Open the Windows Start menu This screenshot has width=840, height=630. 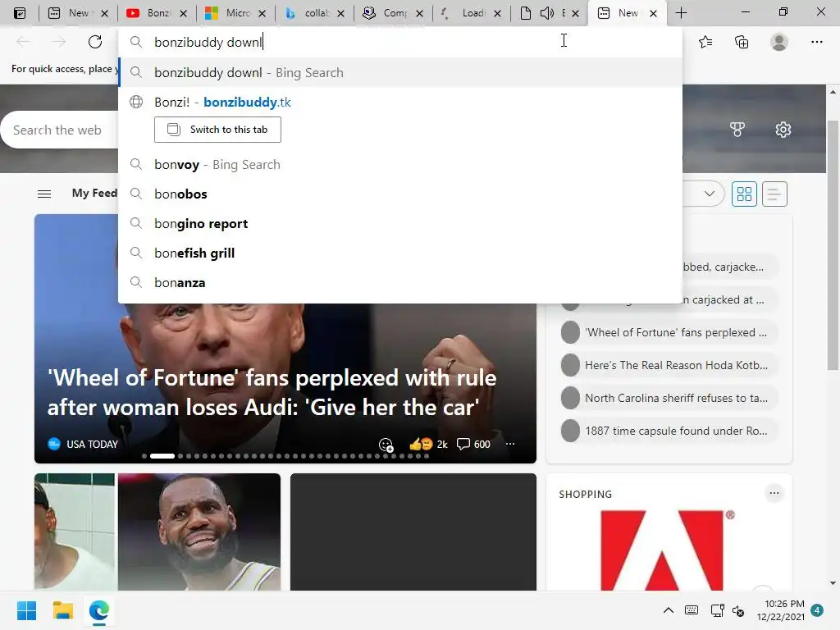click(x=26, y=610)
